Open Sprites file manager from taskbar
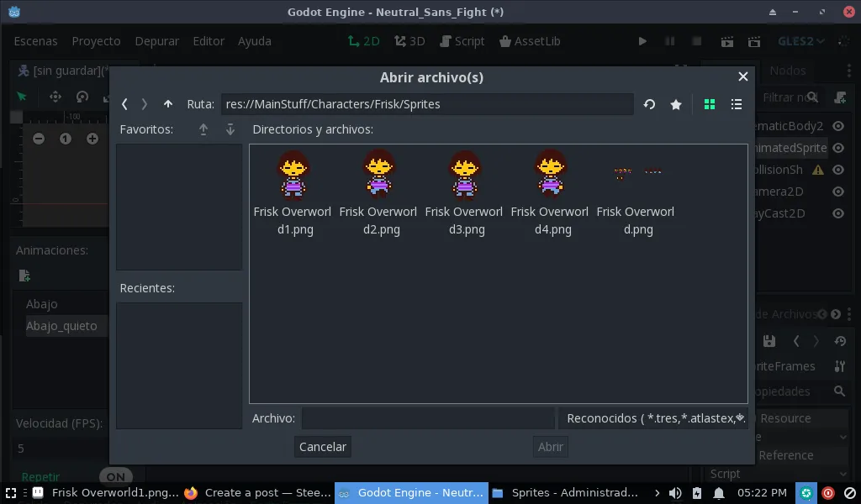Screen dimensions: 861x504 pos(566,493)
